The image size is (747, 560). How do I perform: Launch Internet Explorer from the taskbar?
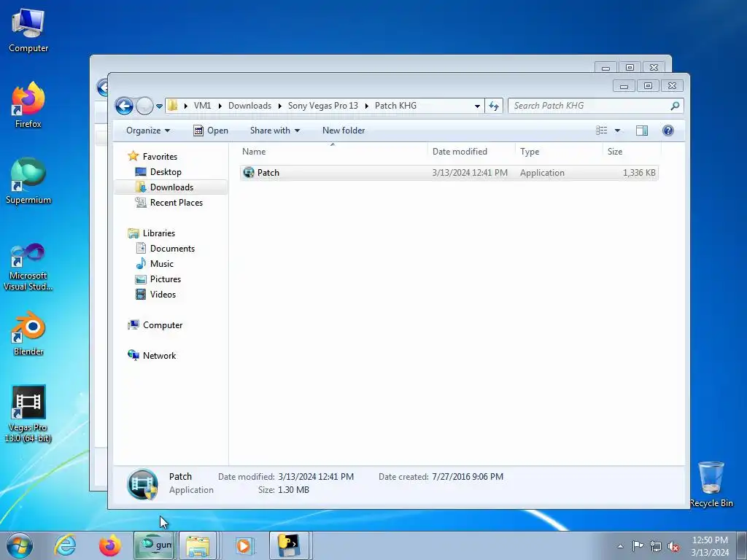(x=65, y=545)
